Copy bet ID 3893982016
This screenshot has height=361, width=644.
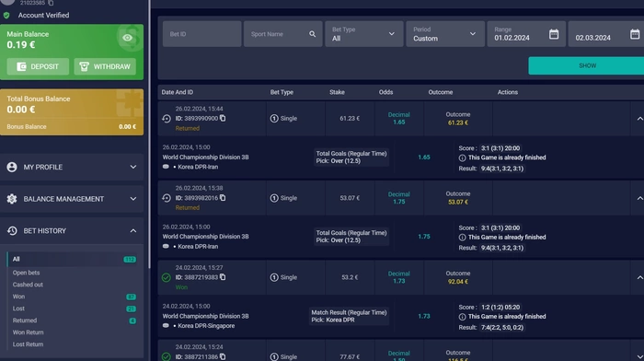coord(223,198)
